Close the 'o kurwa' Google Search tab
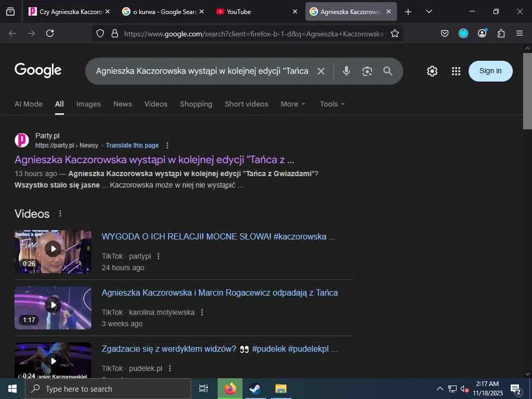The height and width of the screenshot is (399, 532). click(x=202, y=11)
